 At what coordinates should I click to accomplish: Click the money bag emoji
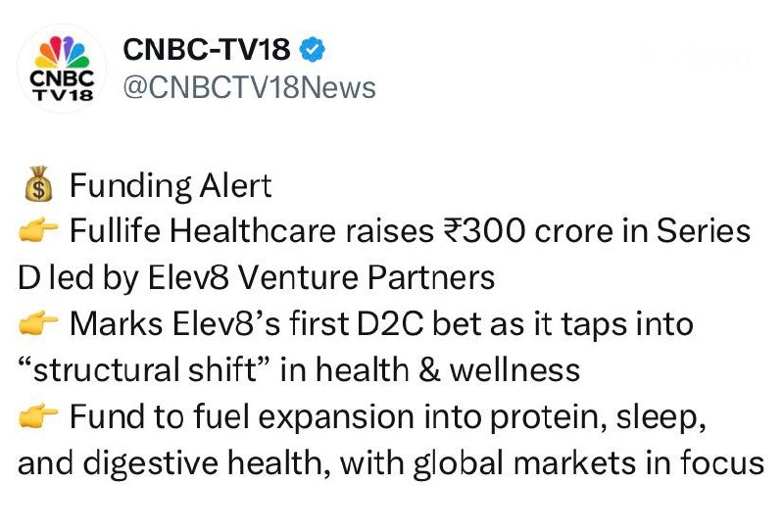37,186
